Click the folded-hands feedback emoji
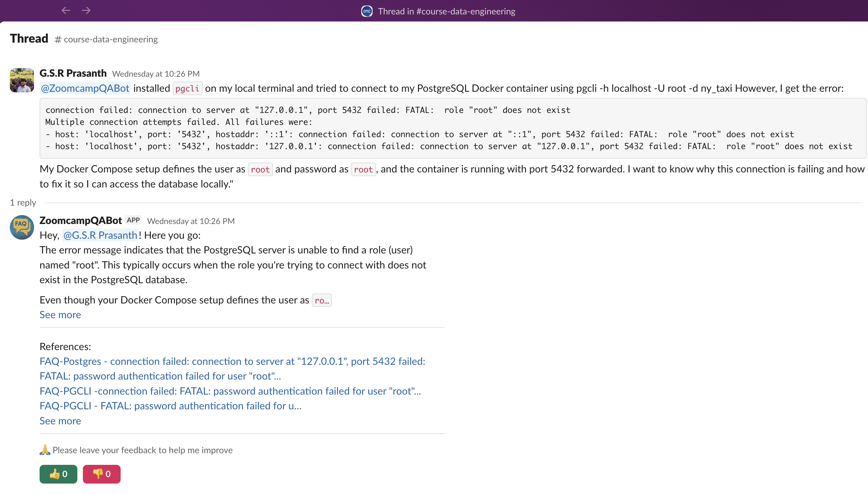 pyautogui.click(x=45, y=450)
